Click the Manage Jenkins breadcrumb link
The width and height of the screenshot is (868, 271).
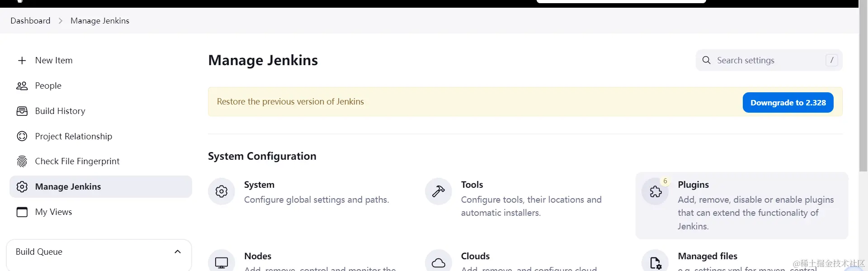[100, 21]
